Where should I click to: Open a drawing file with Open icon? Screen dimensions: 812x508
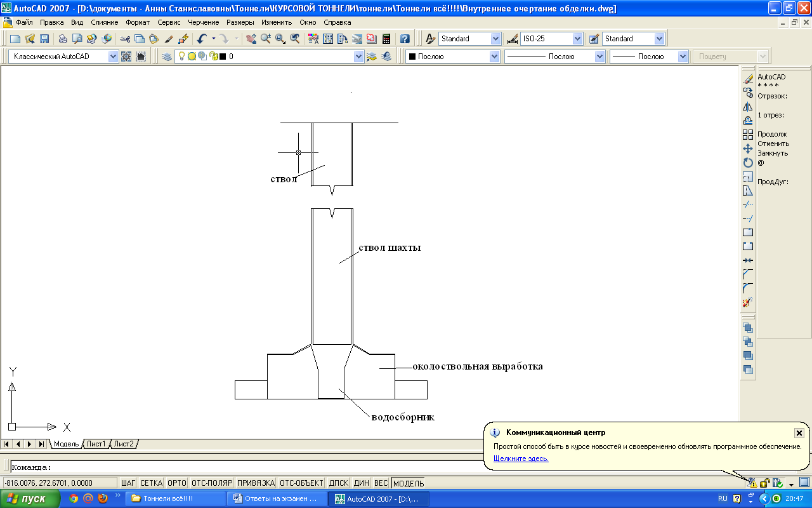pos(30,39)
